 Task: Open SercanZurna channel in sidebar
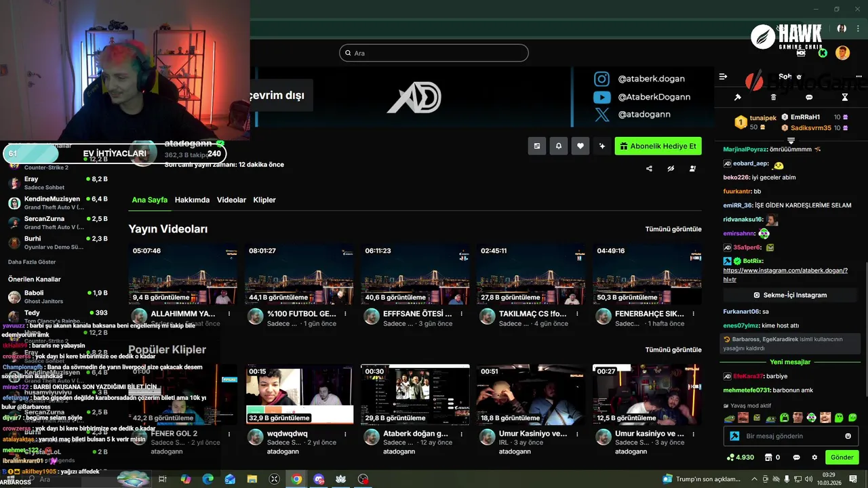(58, 222)
